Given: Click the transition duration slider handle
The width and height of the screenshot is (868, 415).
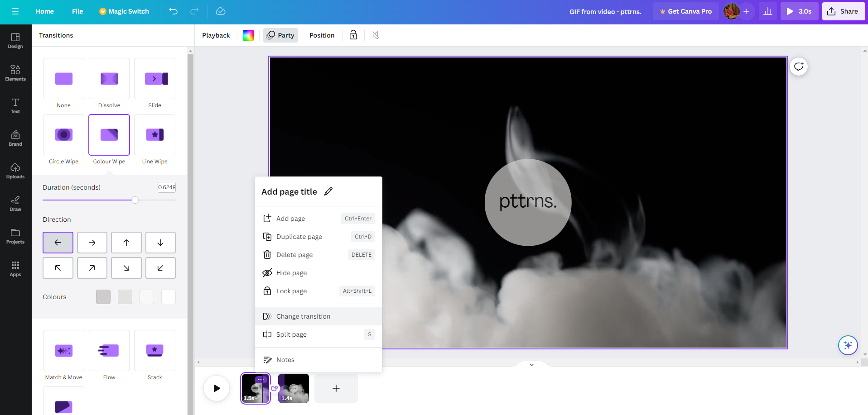Looking at the screenshot, I should (135, 200).
